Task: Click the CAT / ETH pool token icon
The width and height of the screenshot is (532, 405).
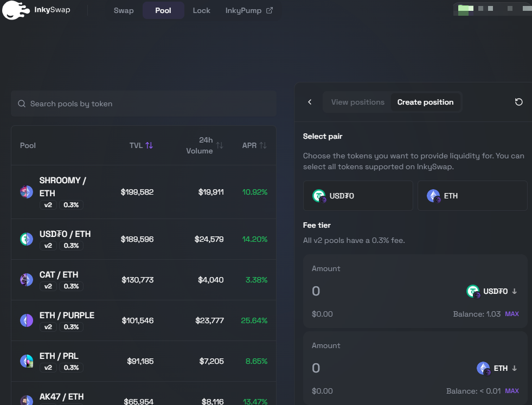Action: 27,280
